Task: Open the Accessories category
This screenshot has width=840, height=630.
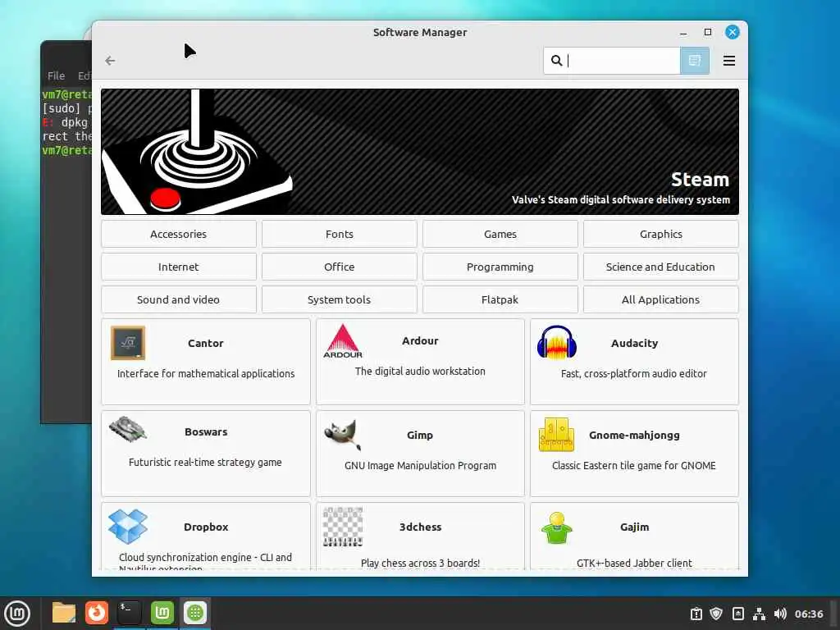Action: point(178,234)
